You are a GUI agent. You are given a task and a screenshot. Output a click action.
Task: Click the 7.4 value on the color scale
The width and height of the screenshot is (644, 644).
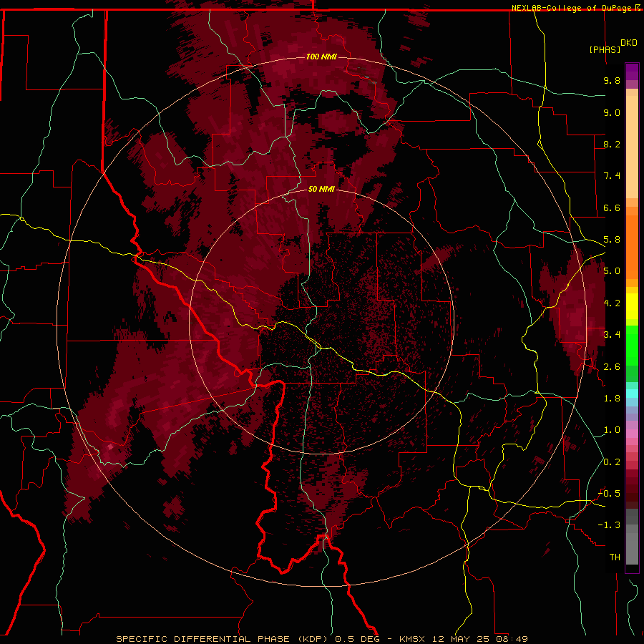[x=612, y=176]
